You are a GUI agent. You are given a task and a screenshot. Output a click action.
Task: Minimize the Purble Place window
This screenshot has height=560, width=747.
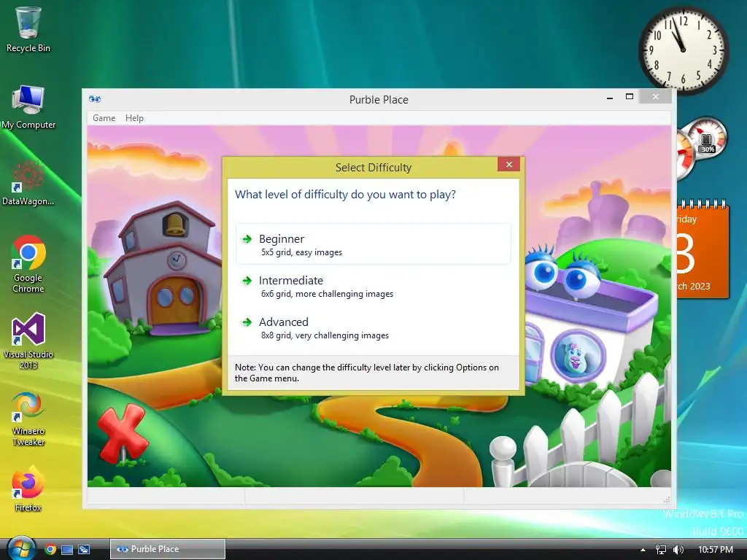[x=610, y=98]
